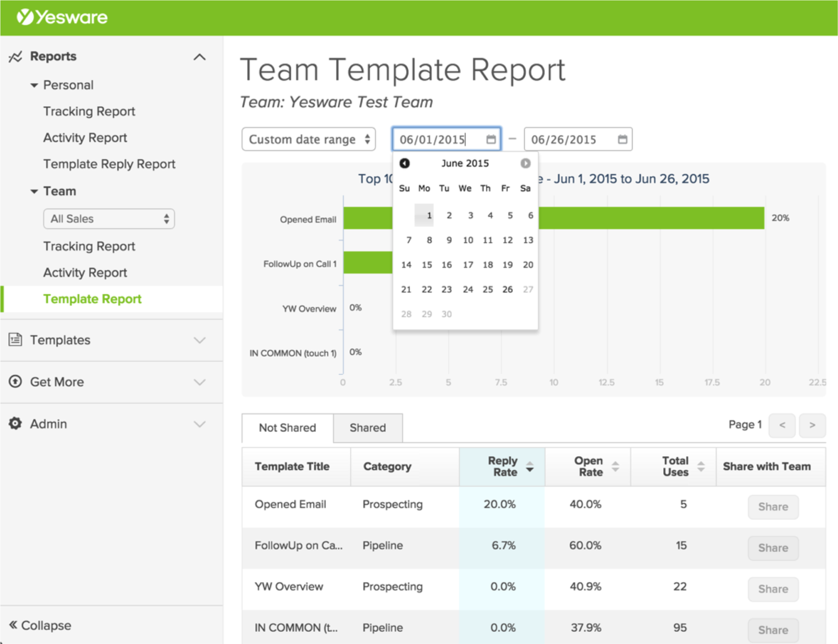Share the FollowUp on Ca... template

coord(773,548)
